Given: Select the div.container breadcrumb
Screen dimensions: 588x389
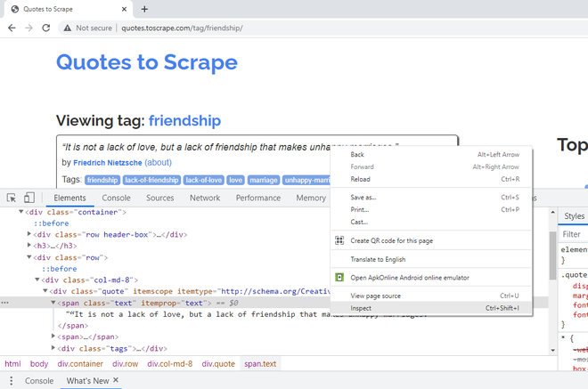Looking at the screenshot, I should (80, 364).
